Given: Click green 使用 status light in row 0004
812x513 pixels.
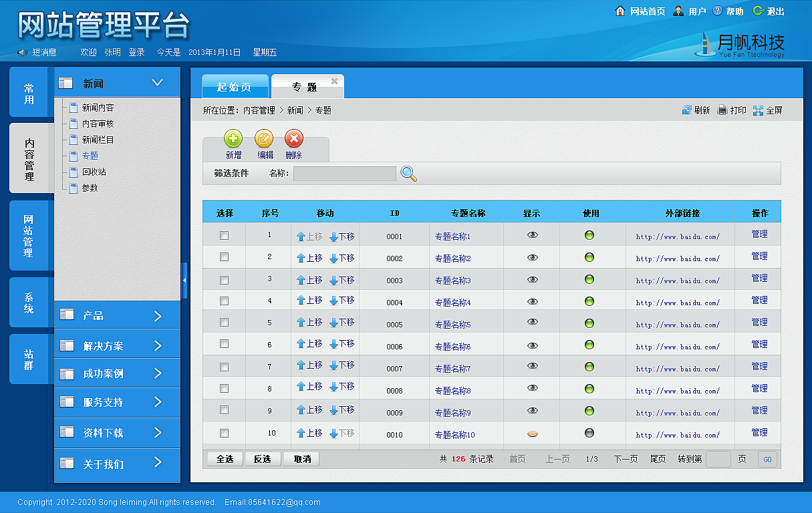Looking at the screenshot, I should tap(589, 301).
